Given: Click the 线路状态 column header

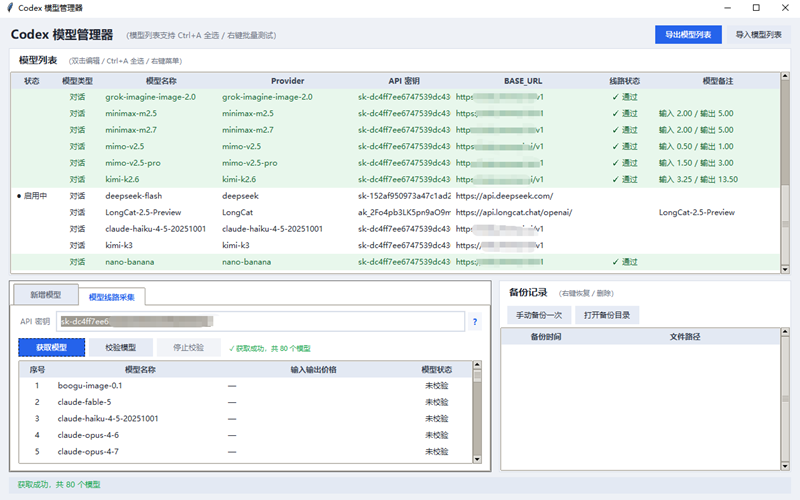Looking at the screenshot, I should click(x=624, y=81).
